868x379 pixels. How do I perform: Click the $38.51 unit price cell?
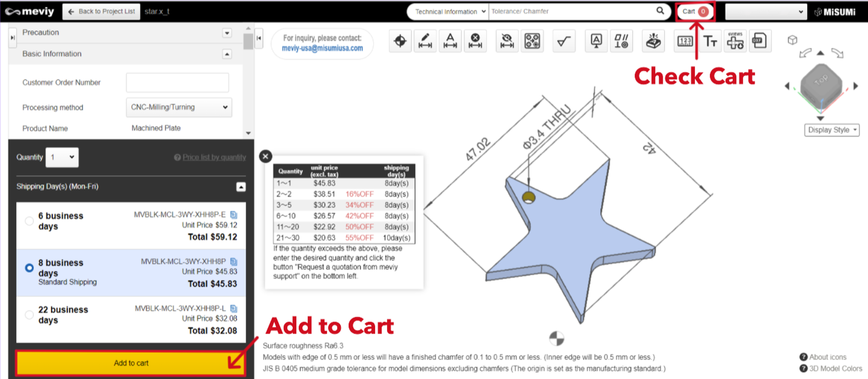pos(324,194)
